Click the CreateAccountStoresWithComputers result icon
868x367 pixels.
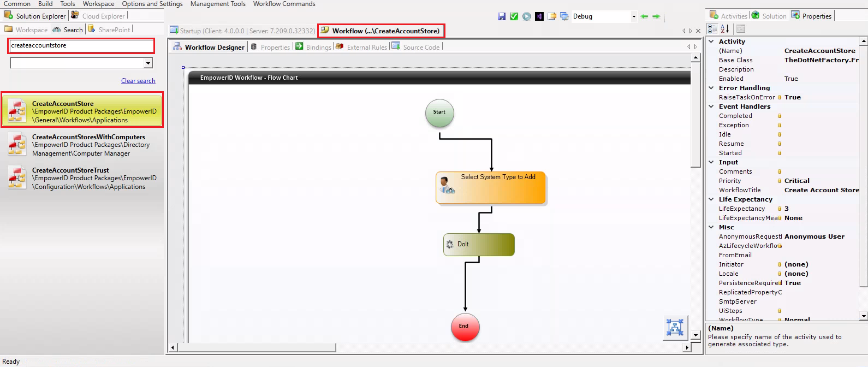17,145
